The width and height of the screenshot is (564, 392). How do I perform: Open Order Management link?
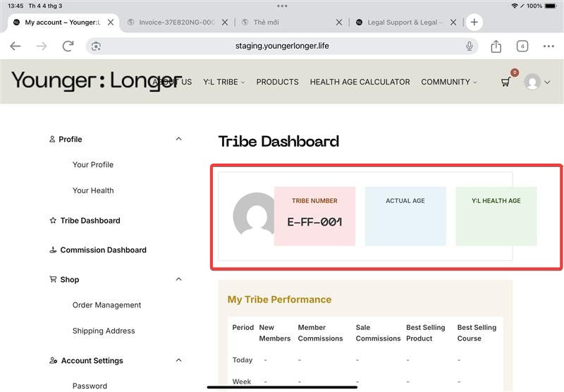coord(106,305)
